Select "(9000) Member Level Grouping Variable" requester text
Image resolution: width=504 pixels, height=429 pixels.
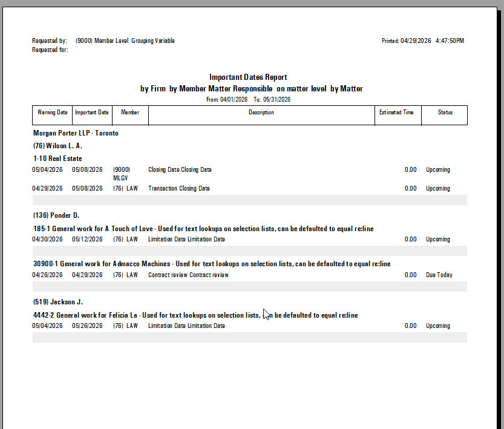click(x=125, y=41)
